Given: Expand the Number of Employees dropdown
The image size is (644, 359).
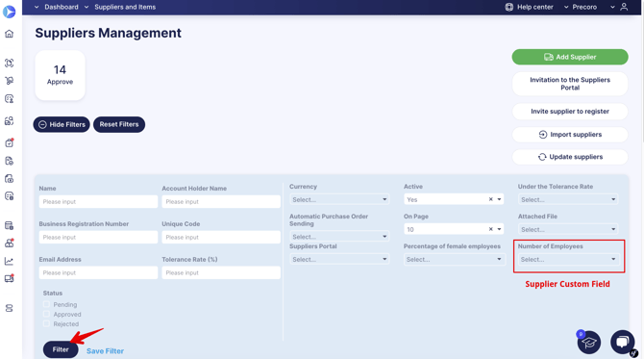Looking at the screenshot, I should 568,260.
